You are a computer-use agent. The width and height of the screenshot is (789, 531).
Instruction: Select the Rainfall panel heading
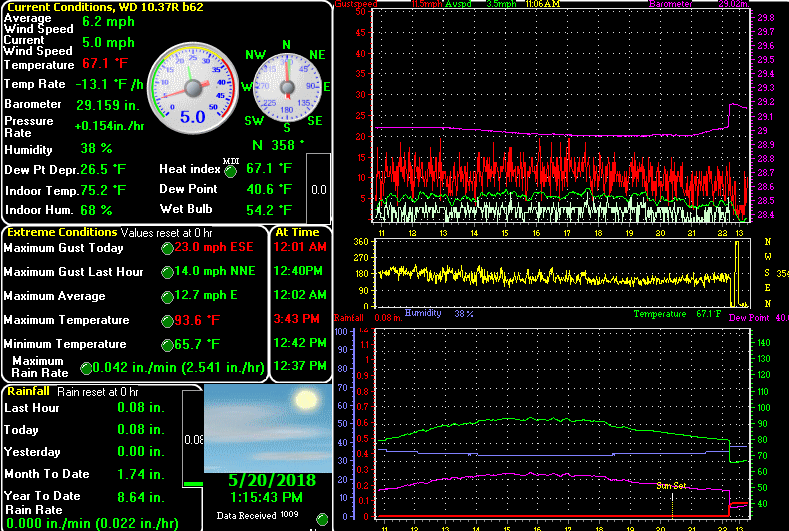tap(28, 391)
